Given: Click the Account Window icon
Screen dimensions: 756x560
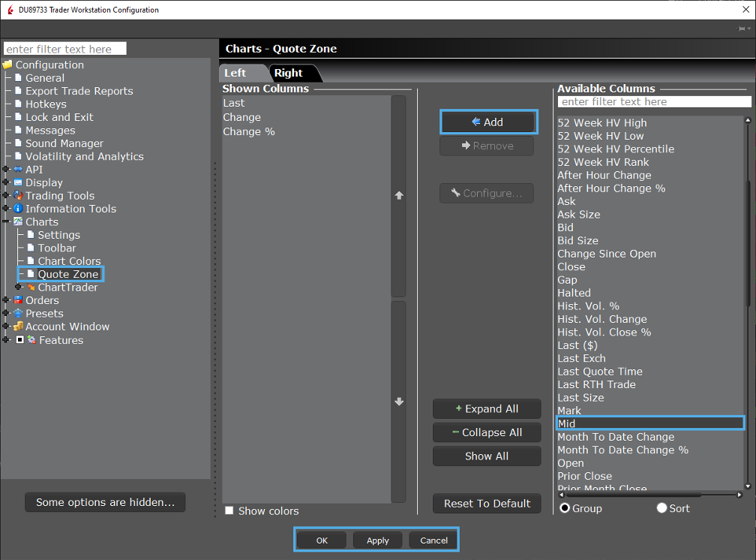Looking at the screenshot, I should (x=18, y=327).
